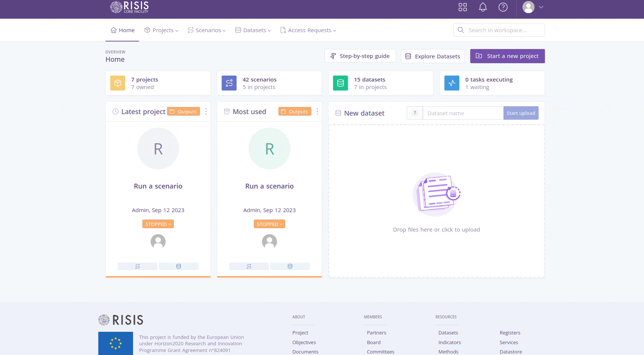Expand the Projects dropdown menu

[x=161, y=30]
